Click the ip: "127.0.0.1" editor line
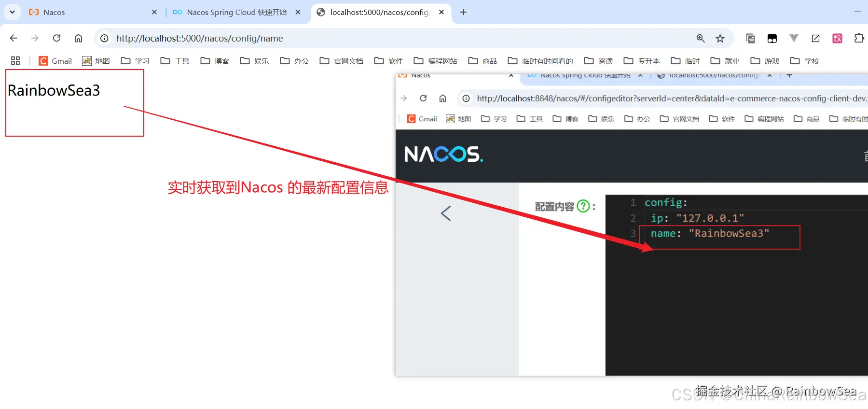This screenshot has height=409, width=868. coord(697,218)
